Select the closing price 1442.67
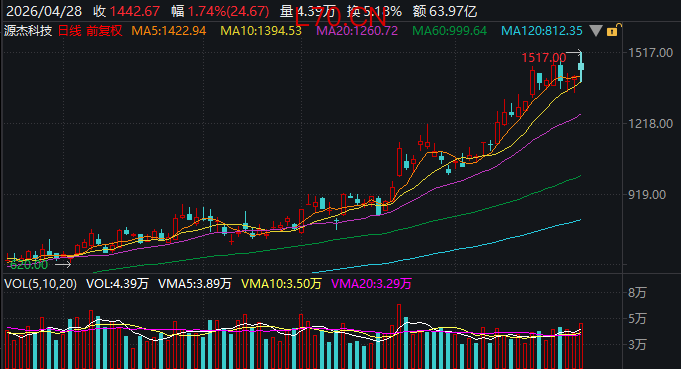 [x=135, y=11]
